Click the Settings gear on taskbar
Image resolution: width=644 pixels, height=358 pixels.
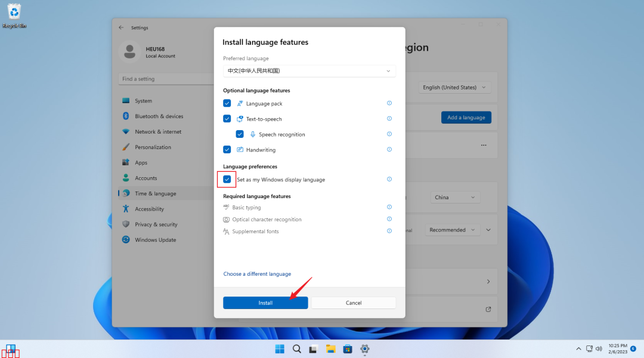point(365,349)
